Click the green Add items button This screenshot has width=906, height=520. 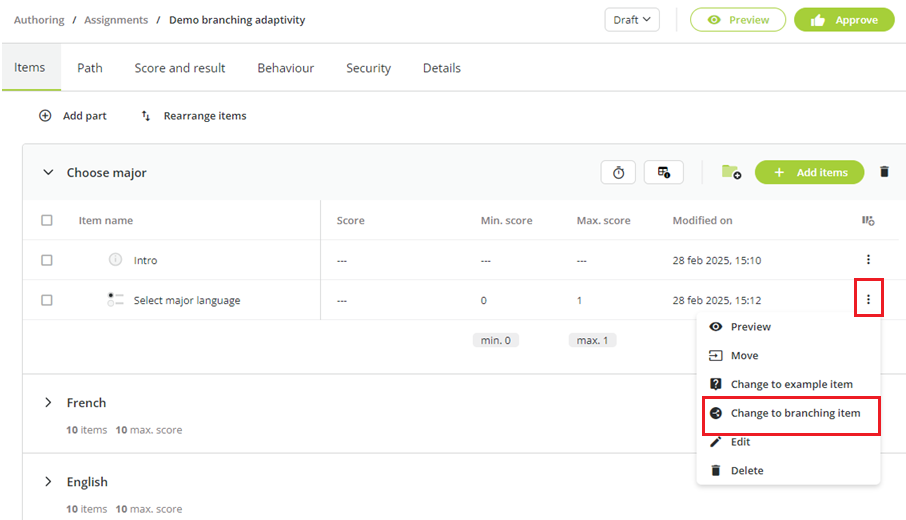pos(810,172)
